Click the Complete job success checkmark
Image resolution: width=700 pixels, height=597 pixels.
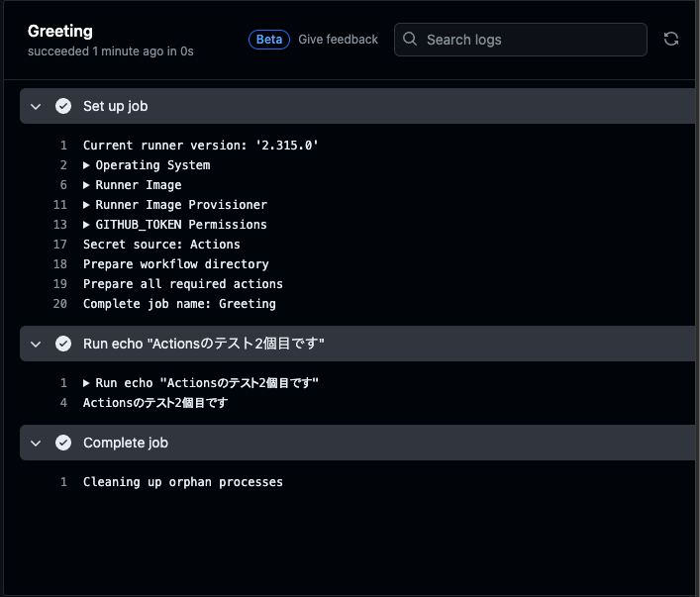[63, 443]
